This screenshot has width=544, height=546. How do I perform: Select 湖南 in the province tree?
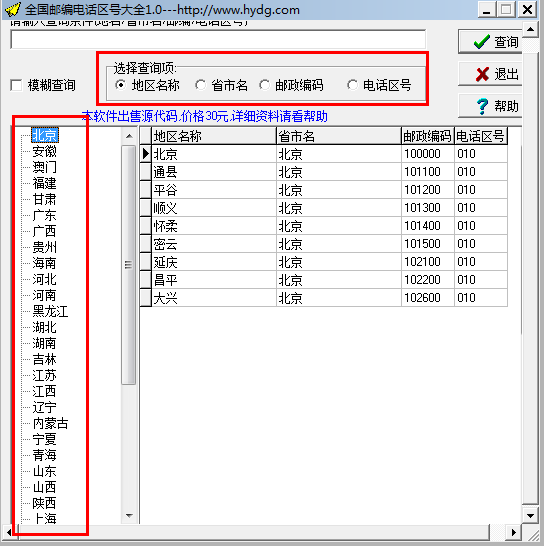click(44, 343)
